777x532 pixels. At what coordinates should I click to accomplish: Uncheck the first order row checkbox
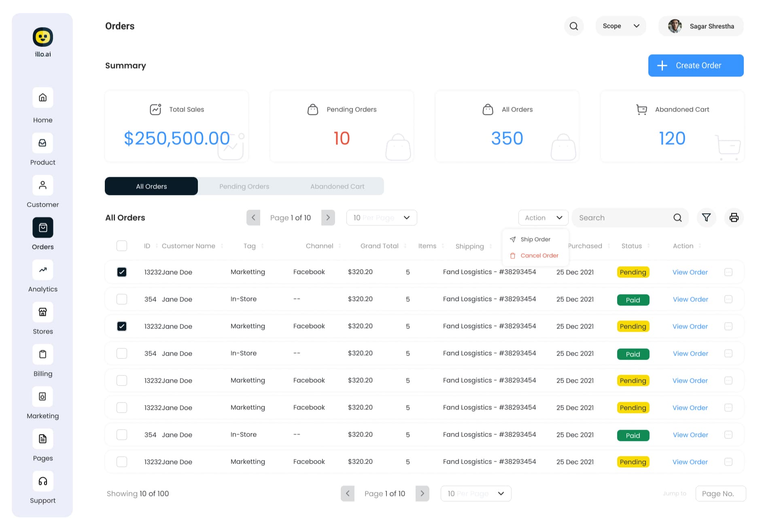pos(122,272)
